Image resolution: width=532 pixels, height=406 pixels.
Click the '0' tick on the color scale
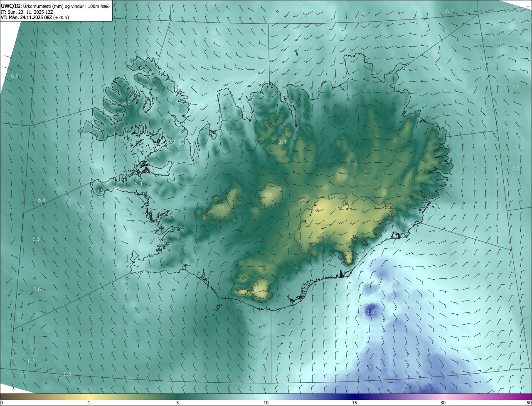pos(2,403)
